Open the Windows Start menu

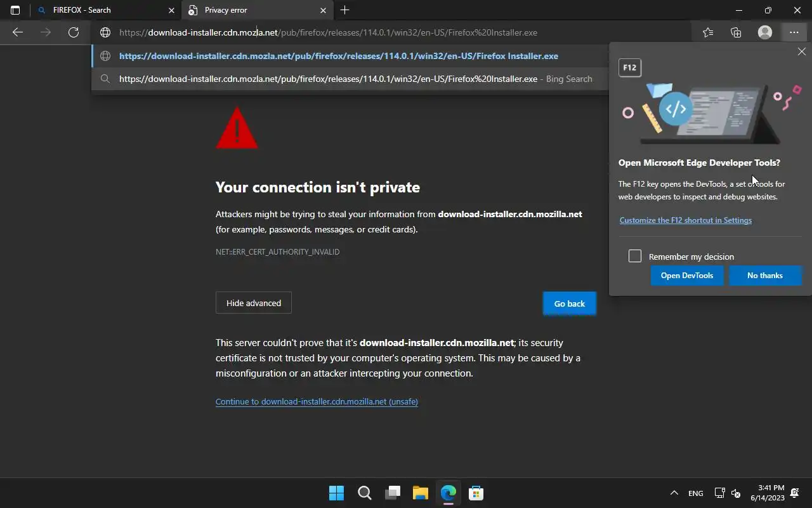pyautogui.click(x=336, y=493)
